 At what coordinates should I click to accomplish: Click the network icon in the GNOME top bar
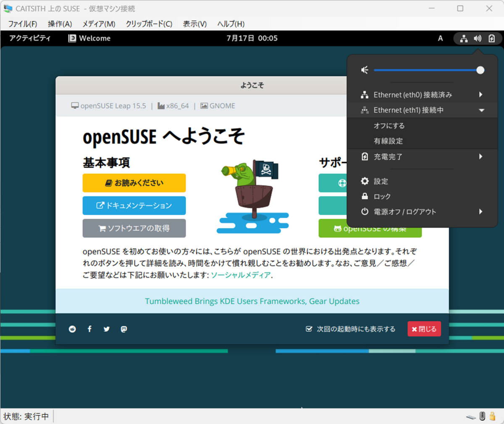pos(464,38)
